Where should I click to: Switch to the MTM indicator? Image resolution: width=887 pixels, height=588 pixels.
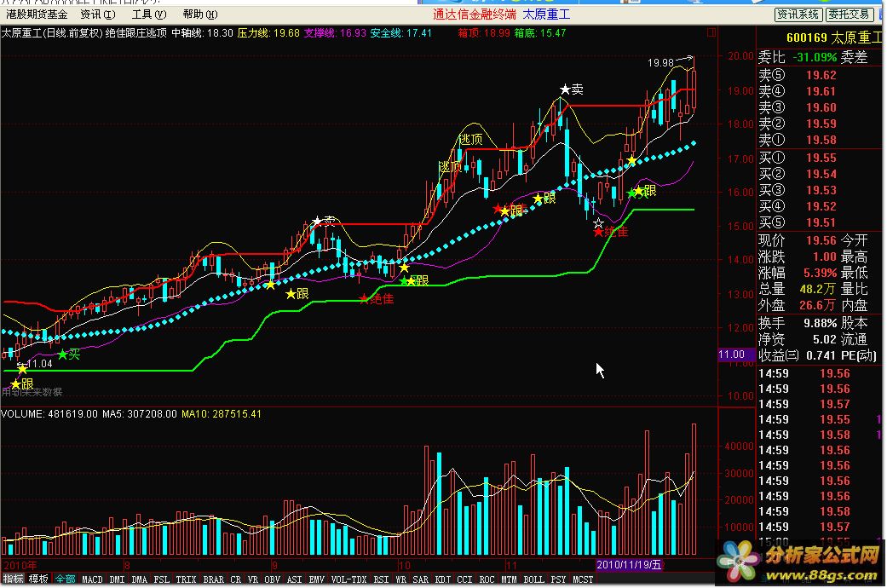tap(510, 579)
